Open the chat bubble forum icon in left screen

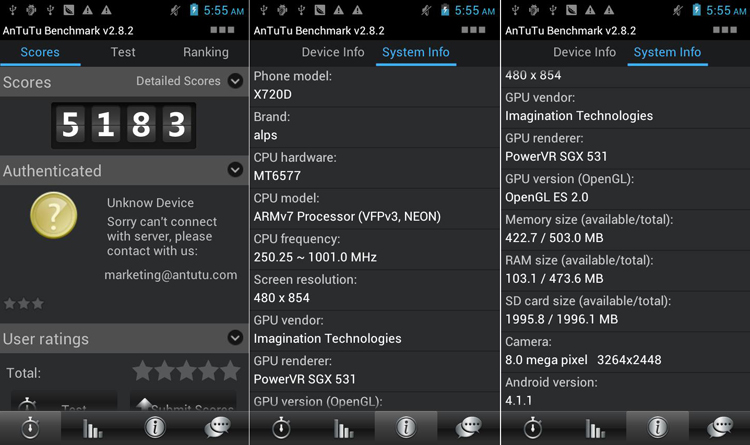click(x=218, y=427)
